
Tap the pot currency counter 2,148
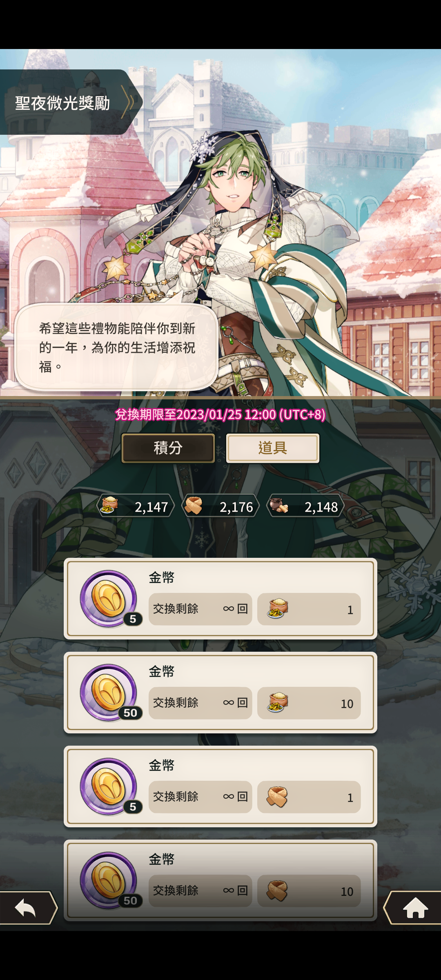click(x=305, y=506)
